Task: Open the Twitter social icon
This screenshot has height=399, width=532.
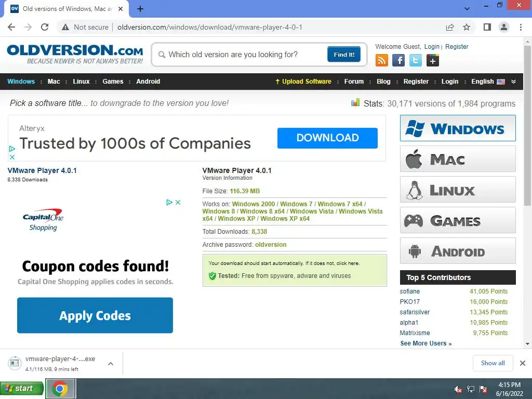Action: coord(415,60)
